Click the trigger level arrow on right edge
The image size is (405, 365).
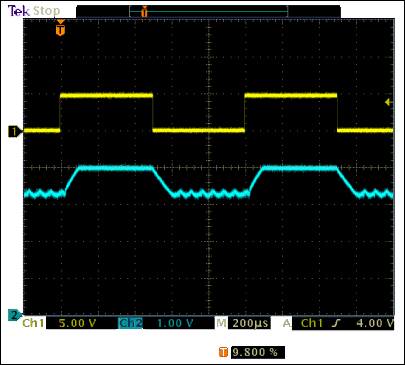click(389, 102)
